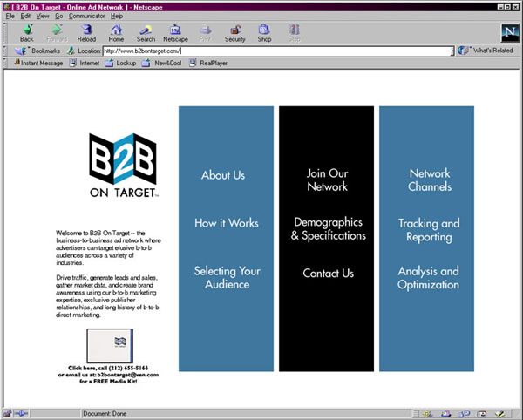Image resolution: width=523 pixels, height=420 pixels.
Task: Open Composer from the component bar
Action: pos(499,414)
